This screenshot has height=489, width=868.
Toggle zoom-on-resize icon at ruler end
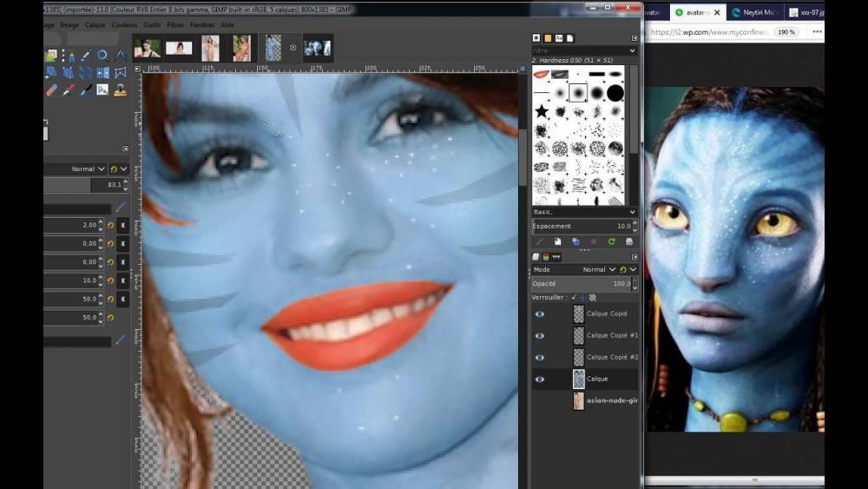(522, 69)
